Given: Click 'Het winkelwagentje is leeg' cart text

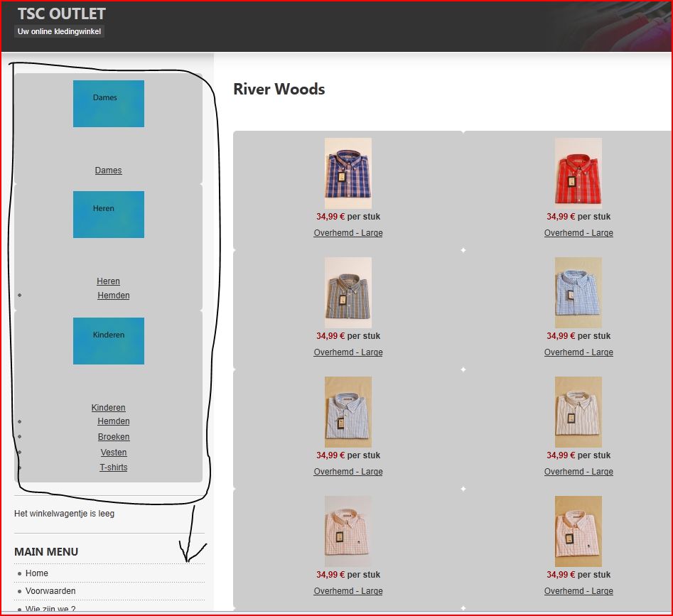Looking at the screenshot, I should click(65, 514).
